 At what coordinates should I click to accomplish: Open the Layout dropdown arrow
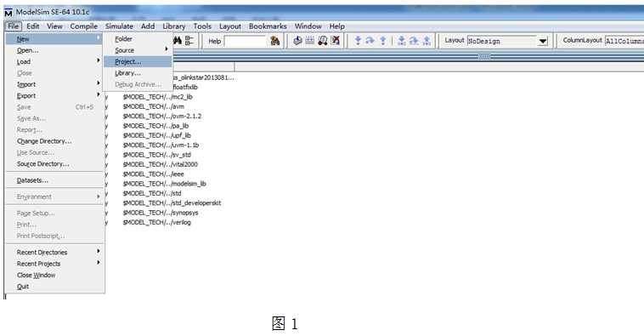click(x=543, y=41)
